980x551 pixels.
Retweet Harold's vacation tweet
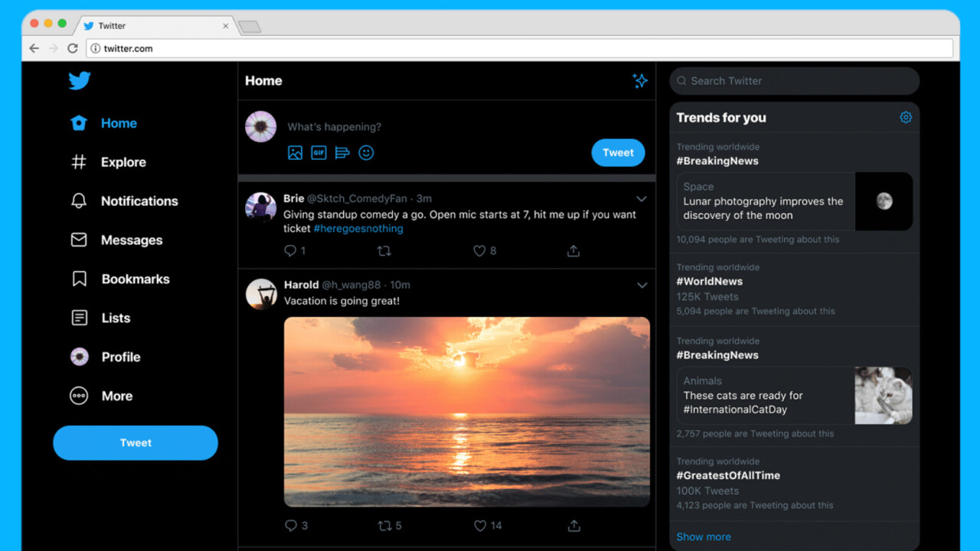click(384, 526)
